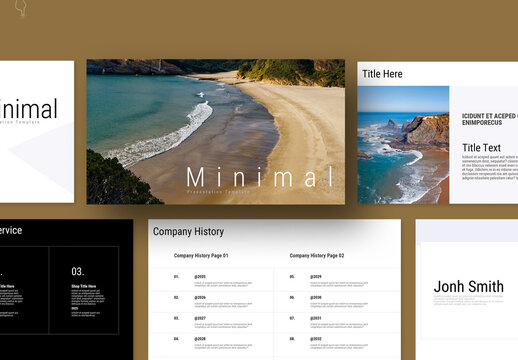The image size is (518, 360).
Task: Select the '@2026' history entry
Action: pyautogui.click(x=200, y=297)
